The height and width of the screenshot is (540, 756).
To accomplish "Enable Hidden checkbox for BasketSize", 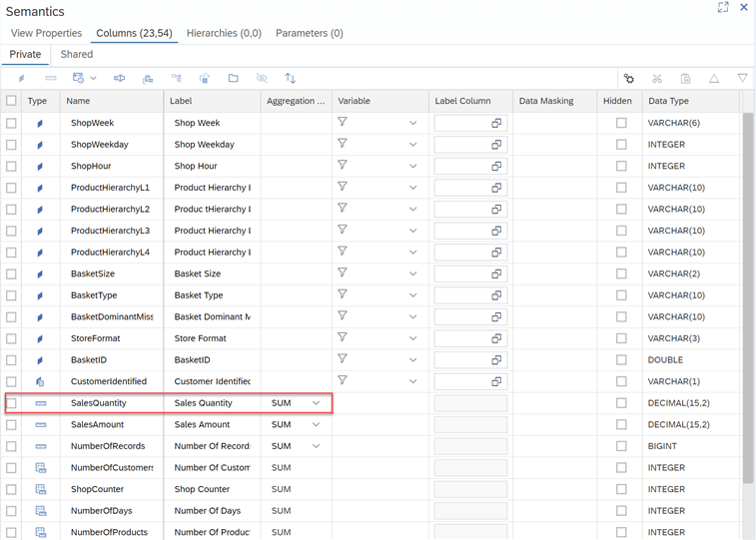I will (621, 273).
